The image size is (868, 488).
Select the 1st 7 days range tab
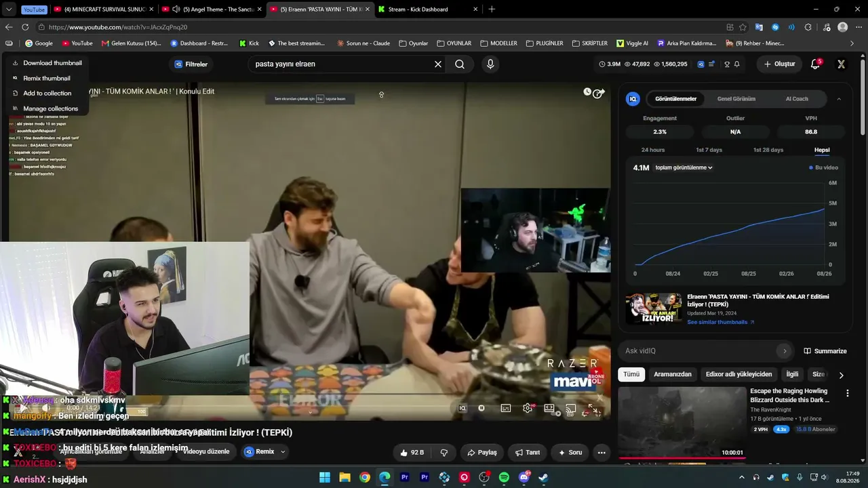709,150
